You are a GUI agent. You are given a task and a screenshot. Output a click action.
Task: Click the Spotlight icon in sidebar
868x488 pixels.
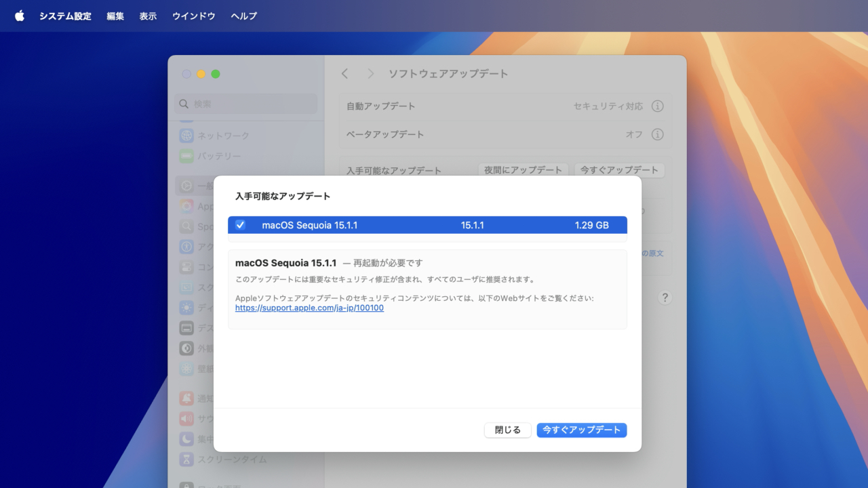click(186, 226)
